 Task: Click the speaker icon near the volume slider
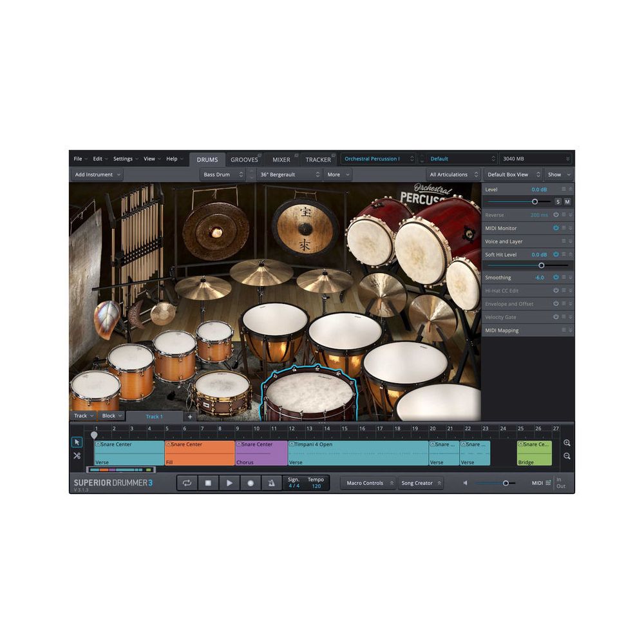(x=465, y=482)
